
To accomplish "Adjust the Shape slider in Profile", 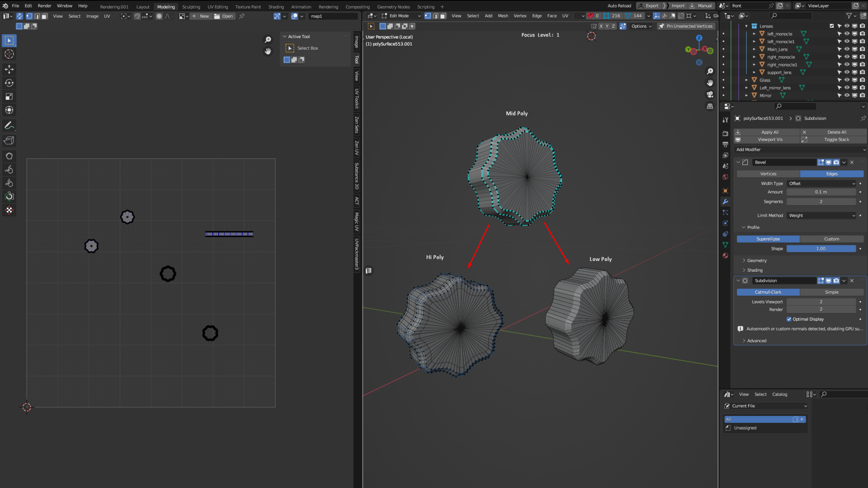I will pyautogui.click(x=821, y=249).
